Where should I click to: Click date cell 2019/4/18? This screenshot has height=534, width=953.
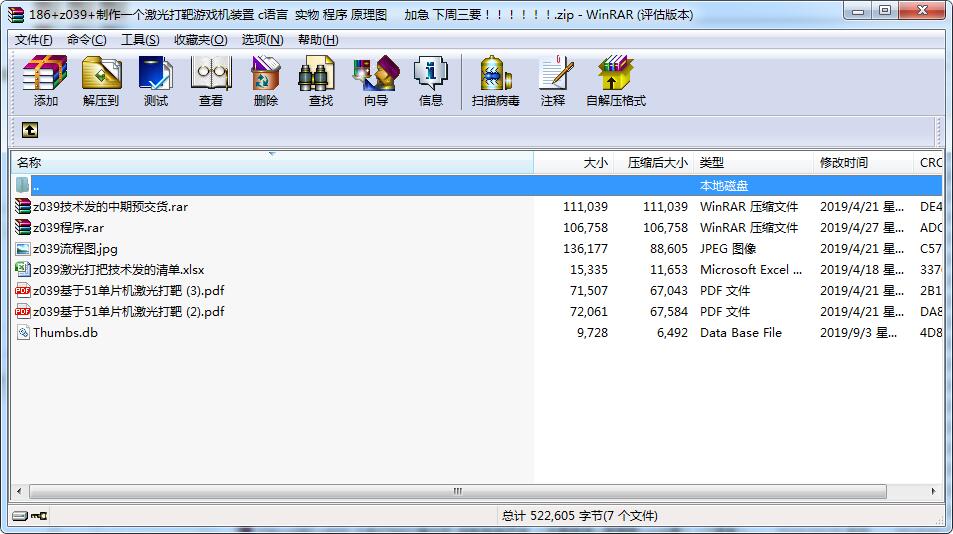tap(862, 269)
